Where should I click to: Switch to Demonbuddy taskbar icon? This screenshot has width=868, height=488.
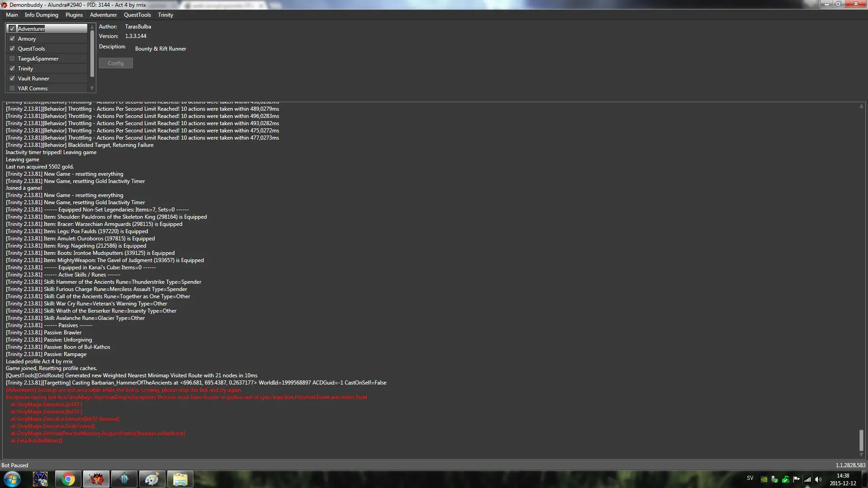click(x=96, y=479)
